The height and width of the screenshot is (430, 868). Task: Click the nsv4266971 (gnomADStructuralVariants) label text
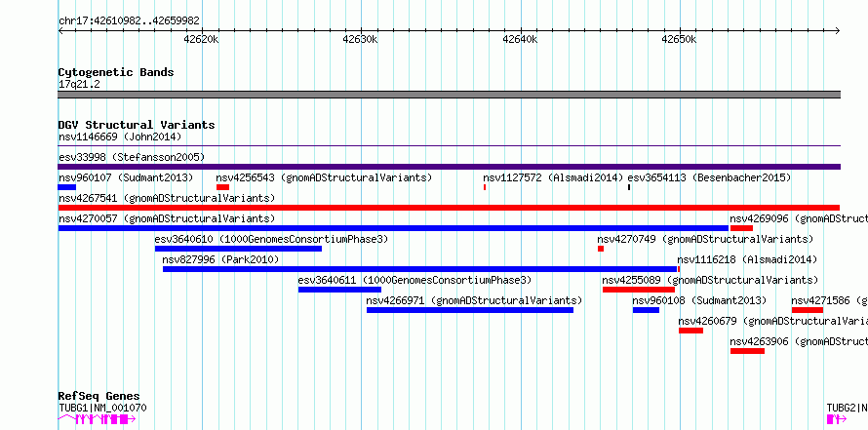click(x=474, y=300)
